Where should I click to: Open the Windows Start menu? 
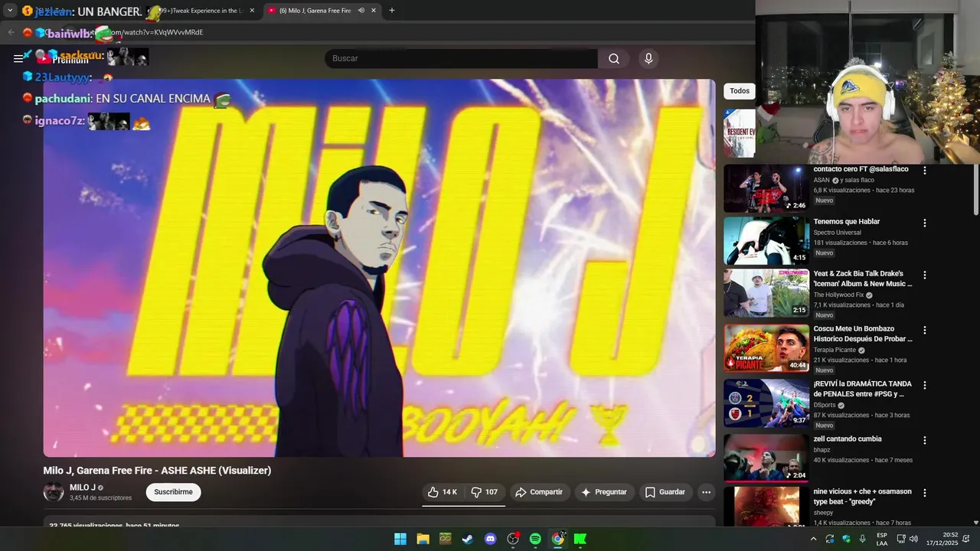[x=400, y=539]
